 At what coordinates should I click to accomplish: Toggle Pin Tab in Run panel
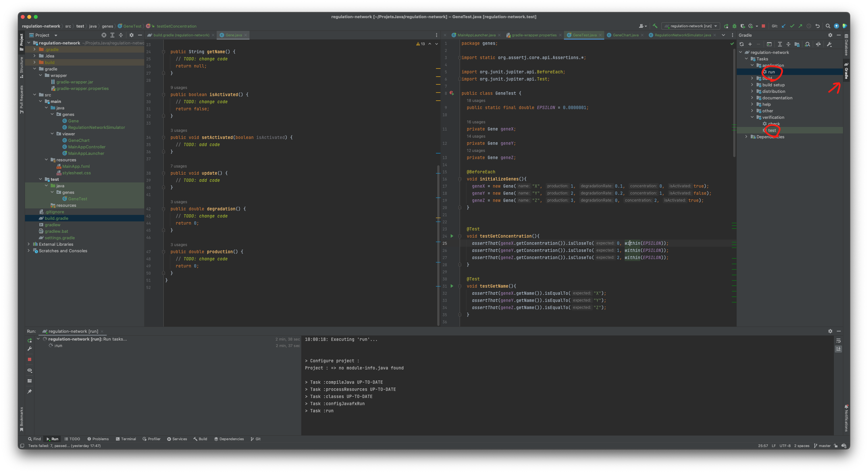(30, 391)
